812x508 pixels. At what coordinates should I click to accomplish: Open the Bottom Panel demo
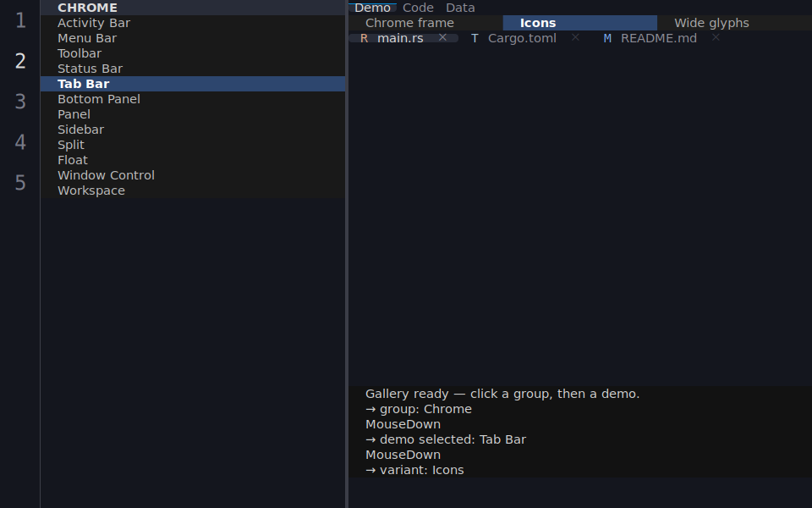click(x=193, y=99)
